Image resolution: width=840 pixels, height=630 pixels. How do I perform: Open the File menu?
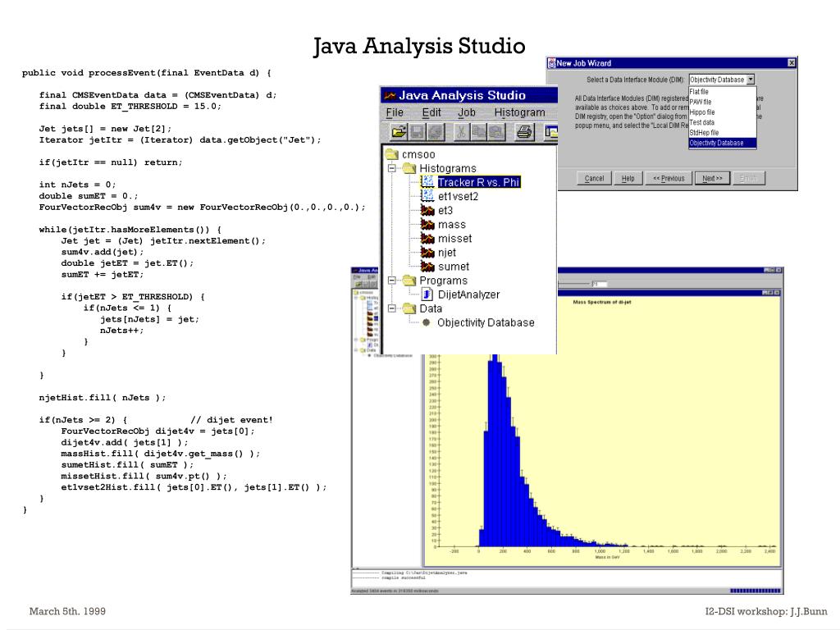(x=395, y=112)
